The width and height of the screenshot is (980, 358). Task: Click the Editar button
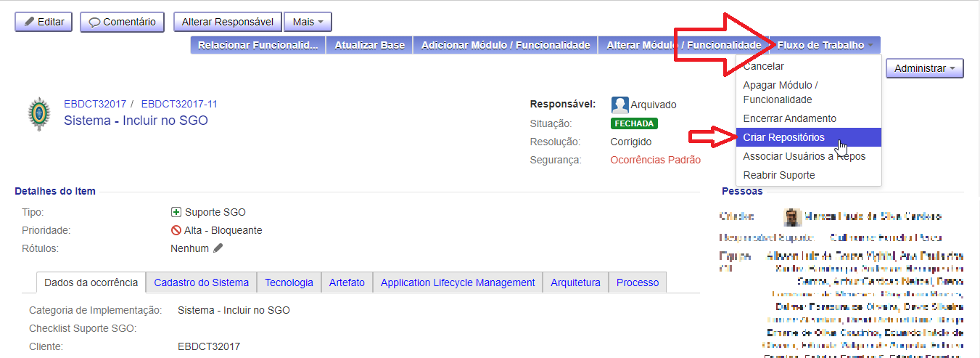point(44,22)
